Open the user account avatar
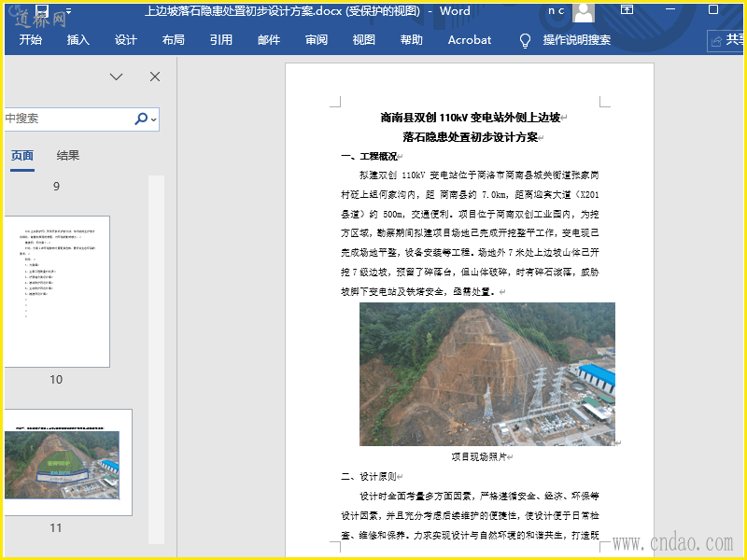 point(584,12)
